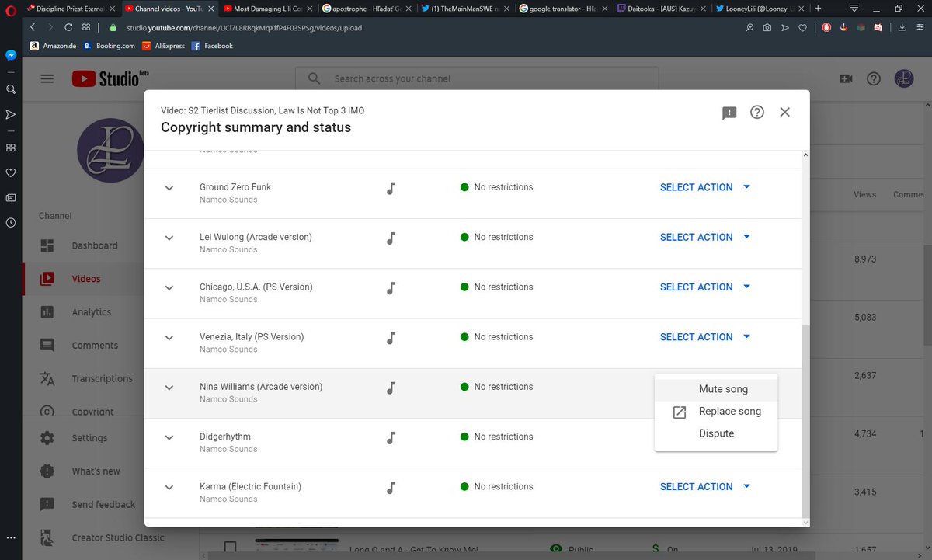
Task: Click music note icon for Ground Zero Funk
Action: (x=391, y=188)
